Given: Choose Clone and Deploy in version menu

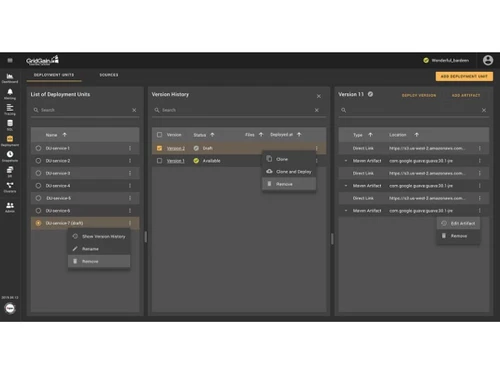Looking at the screenshot, I should pyautogui.click(x=289, y=172).
